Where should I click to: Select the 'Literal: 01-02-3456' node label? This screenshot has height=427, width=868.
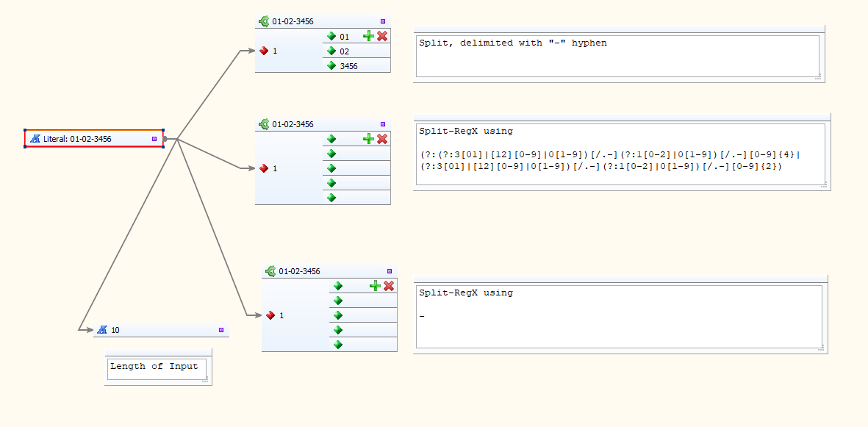pyautogui.click(x=77, y=139)
